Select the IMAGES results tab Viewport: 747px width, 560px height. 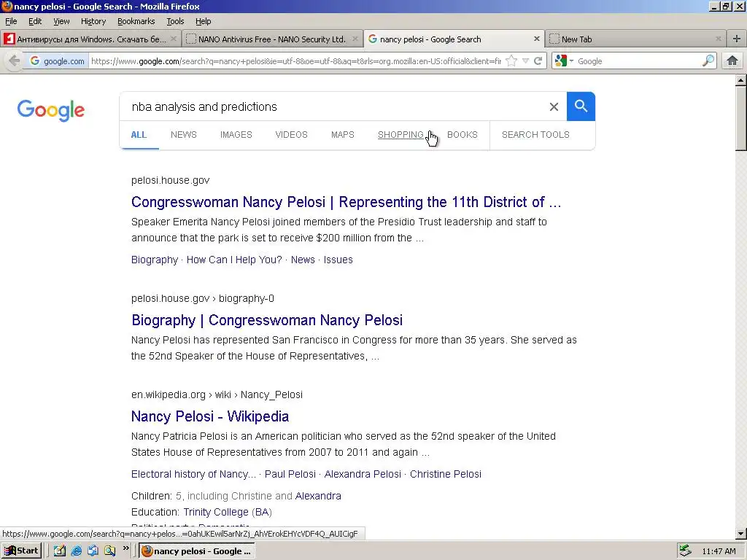coord(236,135)
